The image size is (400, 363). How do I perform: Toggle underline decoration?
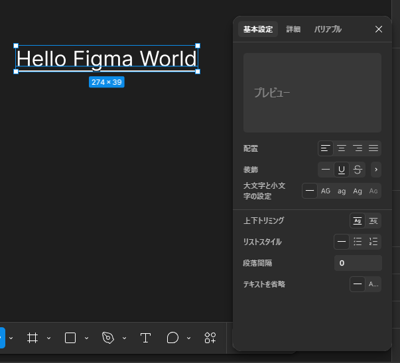(x=341, y=170)
